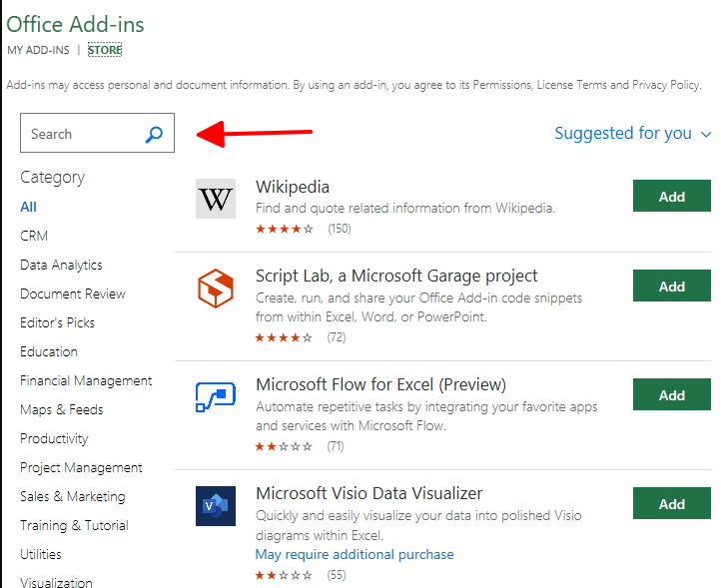Add the Script Lab add-in
This screenshot has height=588, width=721.
click(672, 286)
